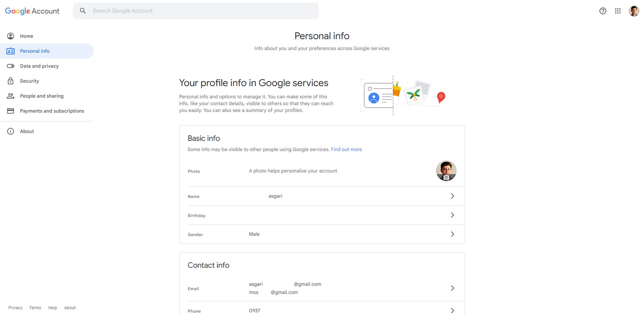Expand the Gender row chevron
The width and height of the screenshot is (644, 315).
pos(452,234)
